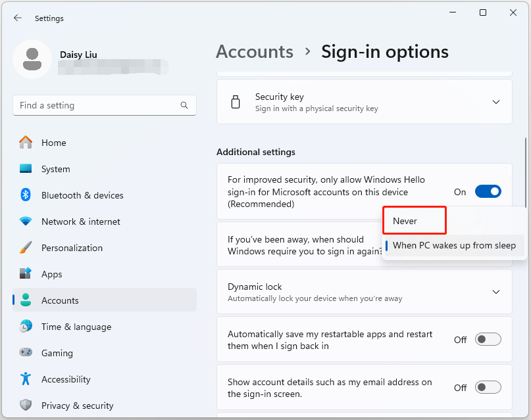Image resolution: width=531 pixels, height=420 pixels.
Task: Go back using the arrow icon
Action: click(18, 18)
